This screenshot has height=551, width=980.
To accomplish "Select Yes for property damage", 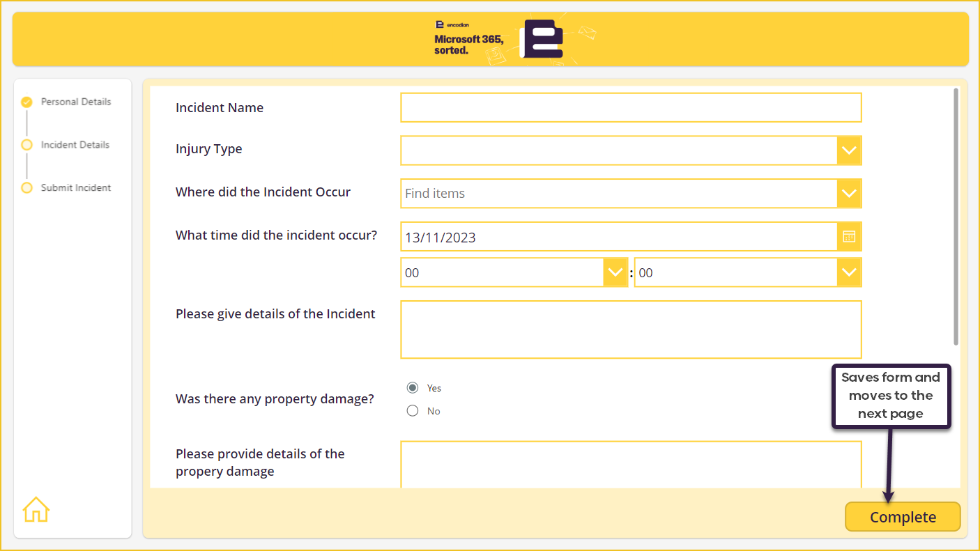I will pos(413,388).
